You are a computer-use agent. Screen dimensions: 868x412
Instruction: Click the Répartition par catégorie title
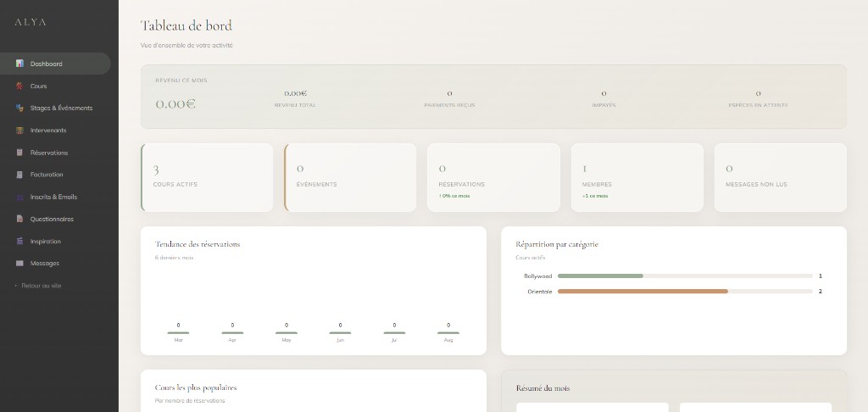557,244
